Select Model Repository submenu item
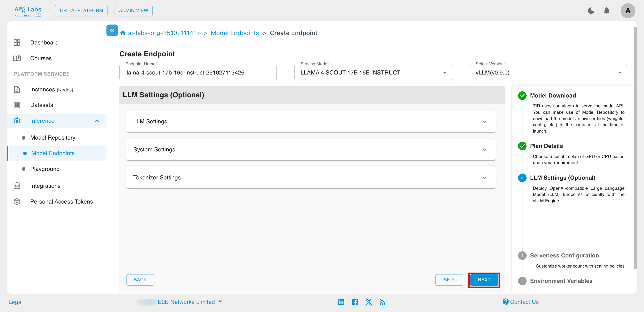Image resolution: width=644 pixels, height=312 pixels. pyautogui.click(x=57, y=138)
